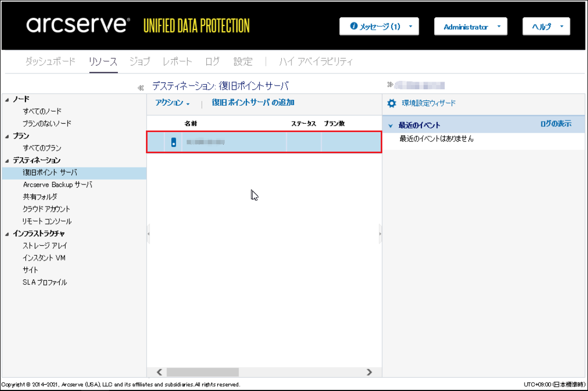Collapse the 最近のイベント section
Viewport: 588px width, 391px height.
pos(391,126)
